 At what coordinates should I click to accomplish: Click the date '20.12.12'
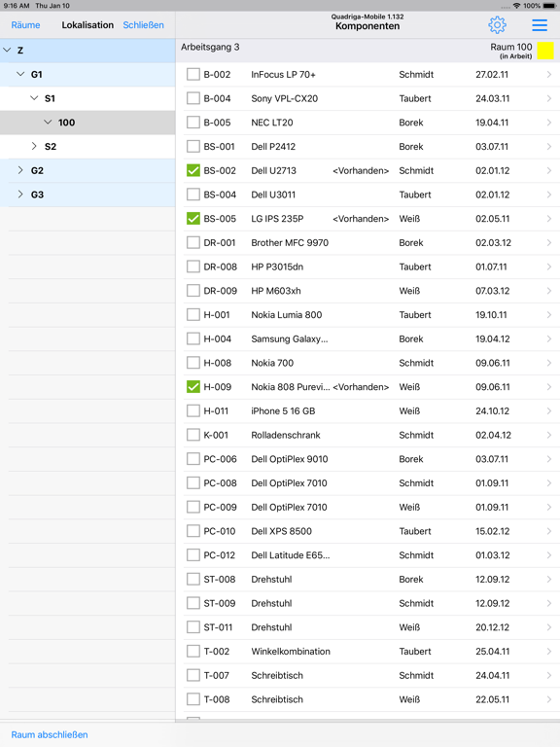(x=492, y=627)
